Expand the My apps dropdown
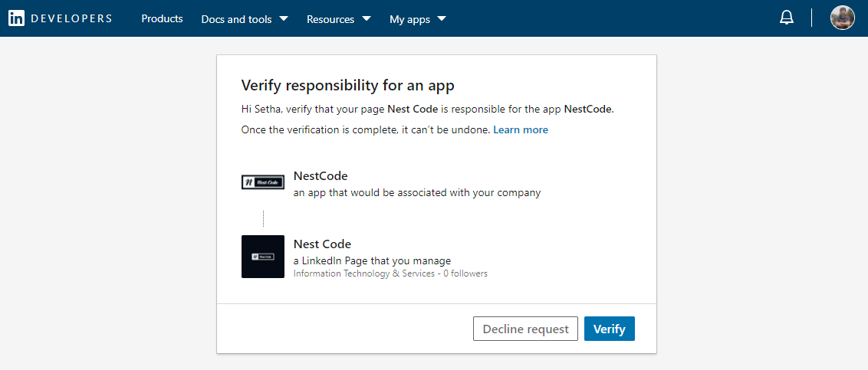Viewport: 868px width, 370px height. click(418, 19)
